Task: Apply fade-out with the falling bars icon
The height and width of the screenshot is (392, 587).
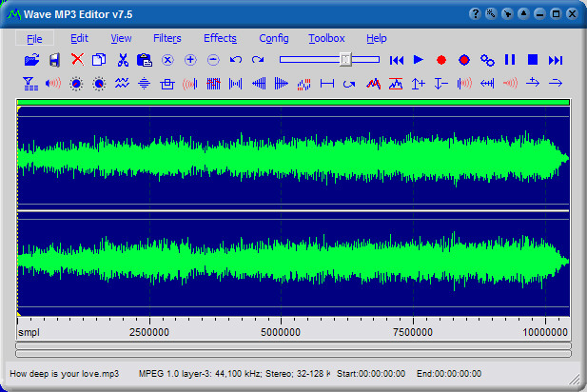Action: [x=282, y=83]
